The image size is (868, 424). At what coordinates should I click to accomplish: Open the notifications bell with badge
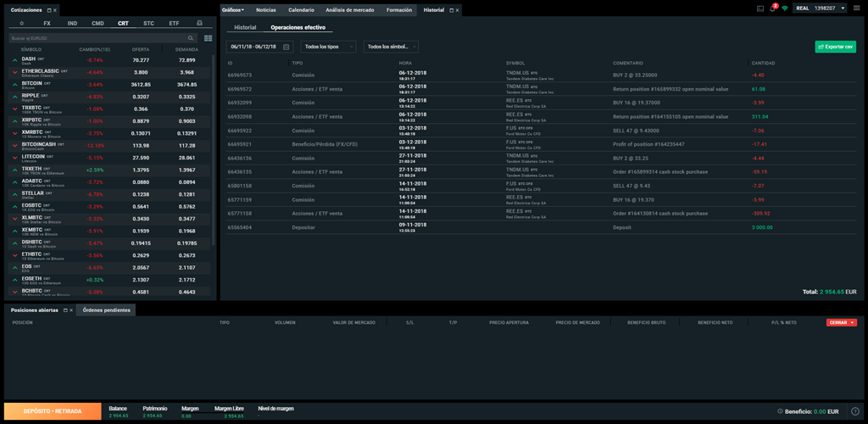773,8
